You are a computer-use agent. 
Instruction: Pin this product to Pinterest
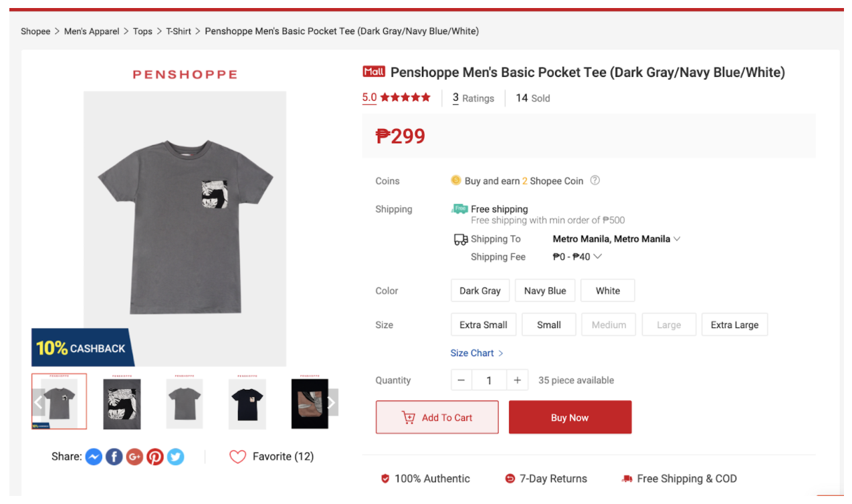155,457
